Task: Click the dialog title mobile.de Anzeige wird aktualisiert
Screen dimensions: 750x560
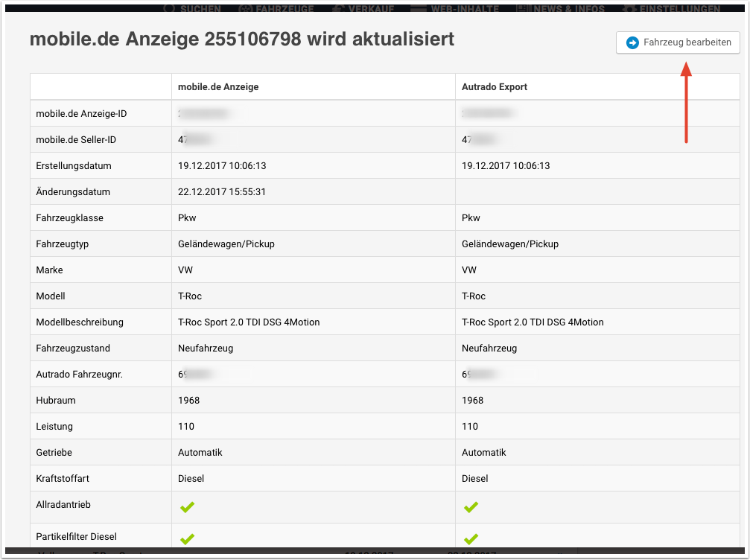Action: click(x=242, y=39)
